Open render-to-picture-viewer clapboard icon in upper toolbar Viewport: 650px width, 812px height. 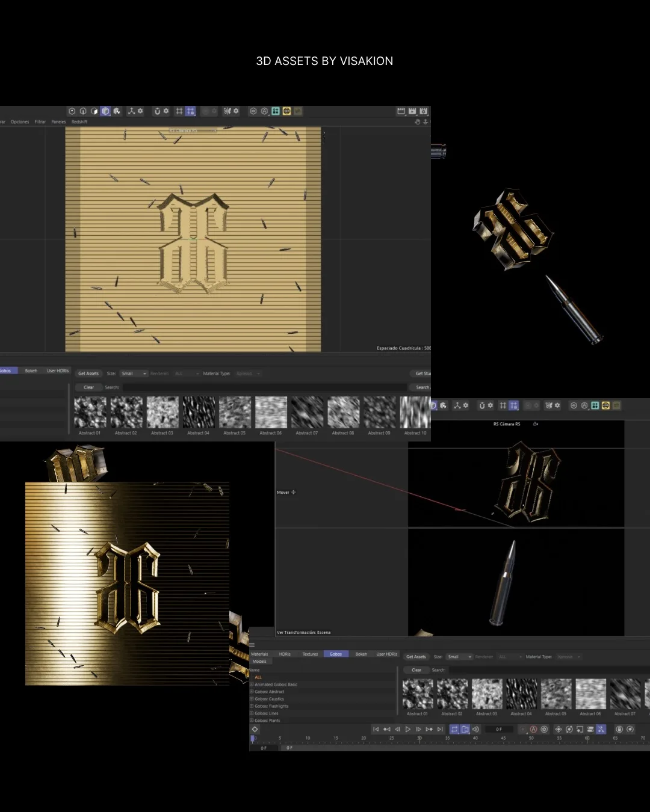pos(412,111)
